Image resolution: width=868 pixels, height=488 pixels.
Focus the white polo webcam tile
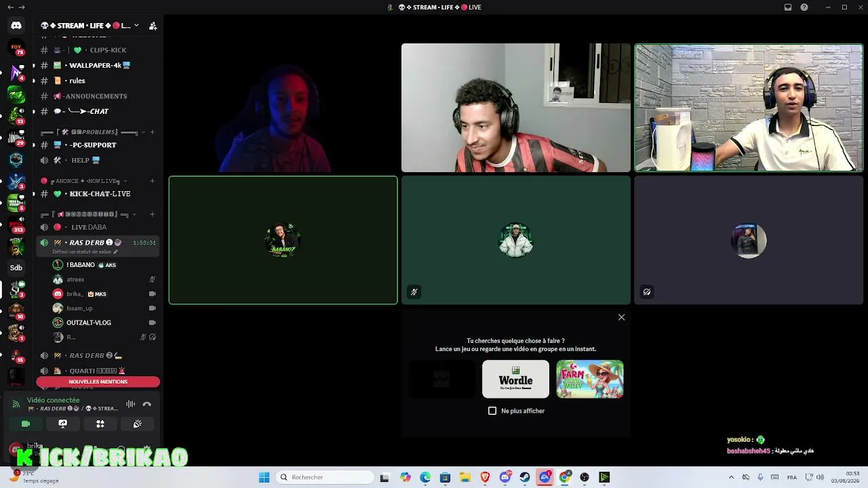pos(749,108)
